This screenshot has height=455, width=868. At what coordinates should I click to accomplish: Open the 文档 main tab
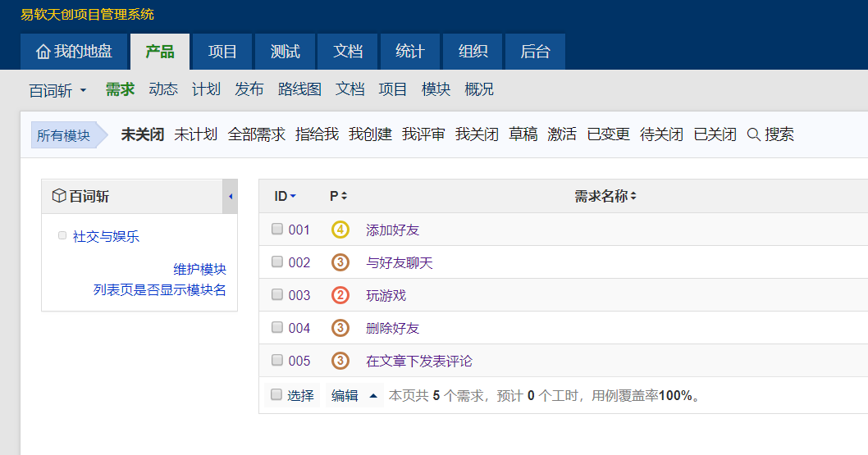coord(348,52)
